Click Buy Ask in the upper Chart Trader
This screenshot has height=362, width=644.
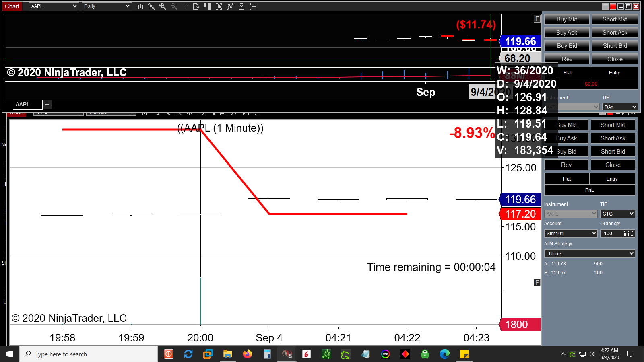(x=567, y=33)
